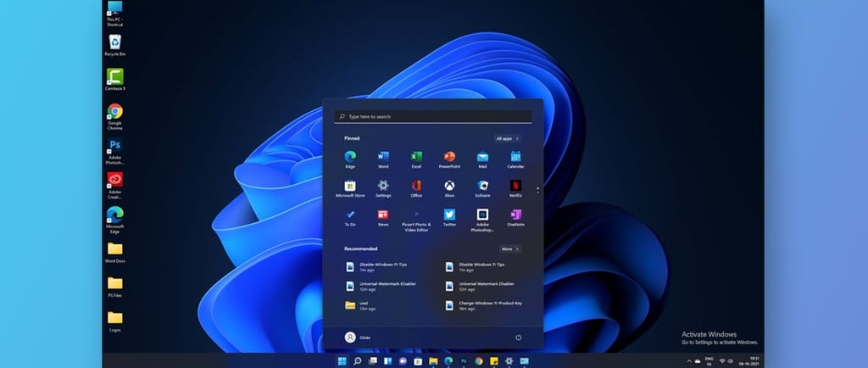Open Microsoft Store from pinned apps
868x368 pixels.
click(x=350, y=188)
